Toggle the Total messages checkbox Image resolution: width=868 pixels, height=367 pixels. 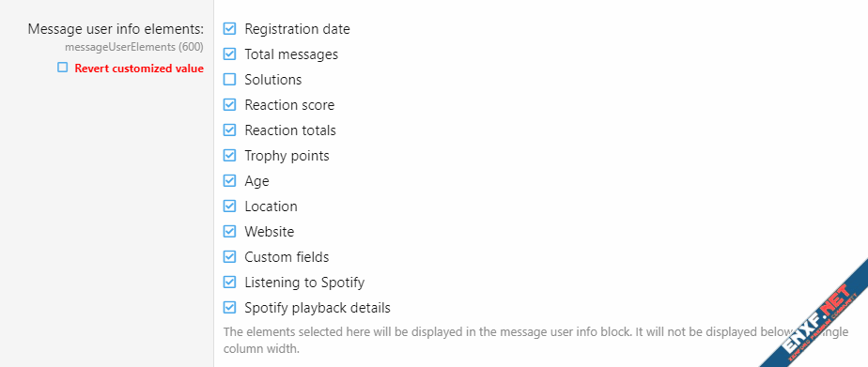229,54
